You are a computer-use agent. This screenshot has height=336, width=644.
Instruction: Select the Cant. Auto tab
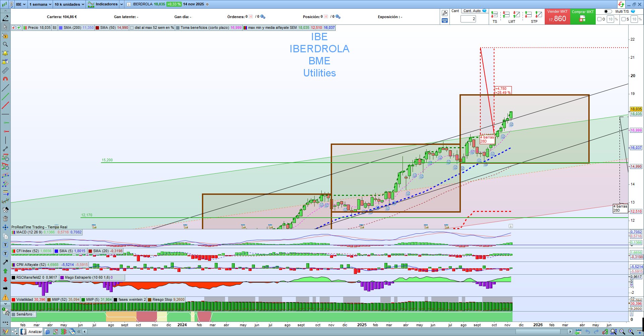(x=475, y=11)
